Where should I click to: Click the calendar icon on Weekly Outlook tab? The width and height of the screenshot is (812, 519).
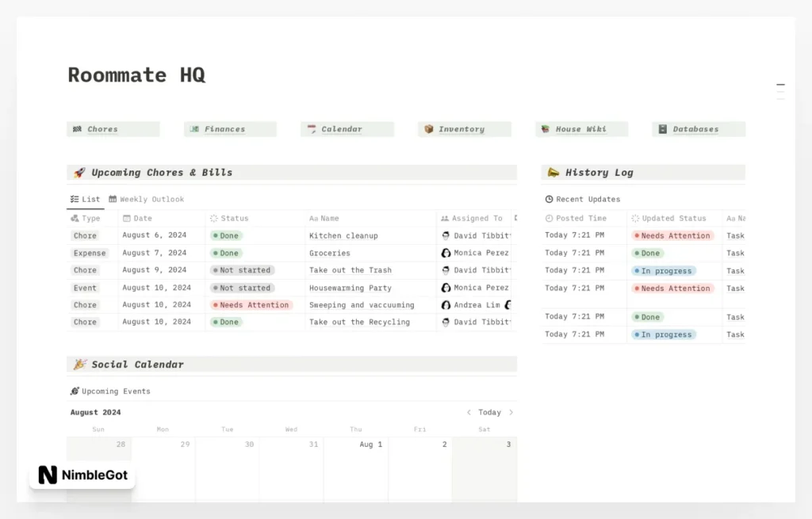(x=113, y=199)
